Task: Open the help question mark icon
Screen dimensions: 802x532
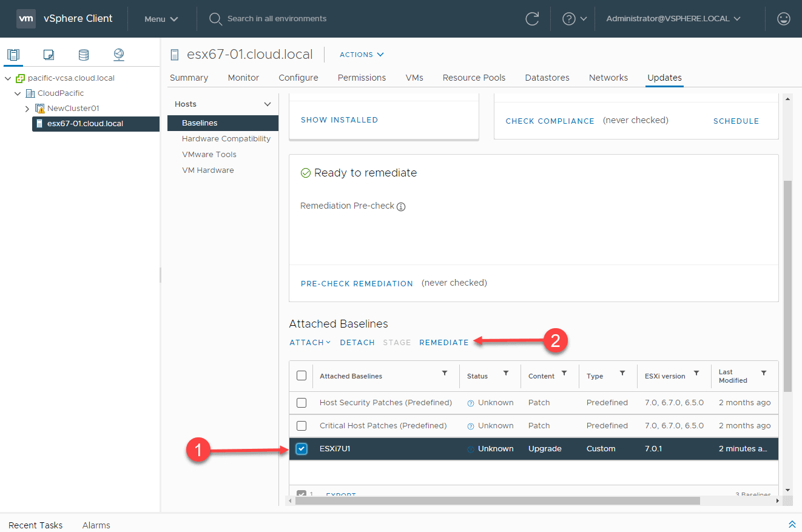Action: 568,19
